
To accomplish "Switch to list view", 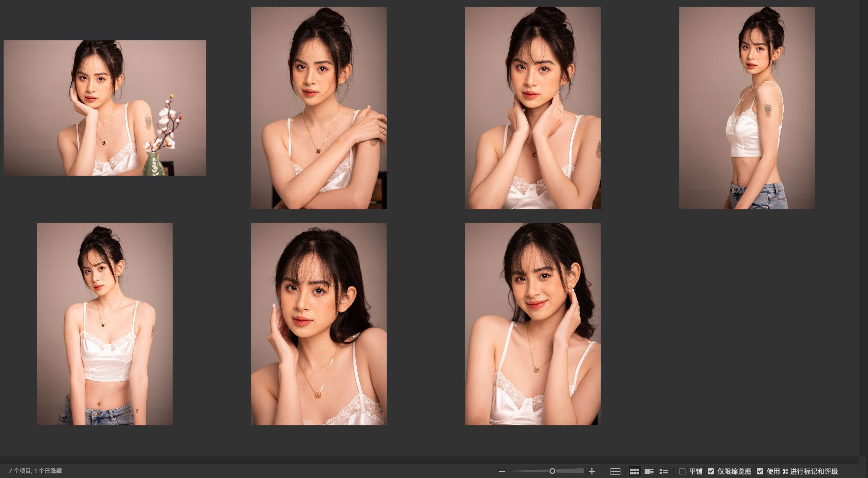I will point(664,471).
